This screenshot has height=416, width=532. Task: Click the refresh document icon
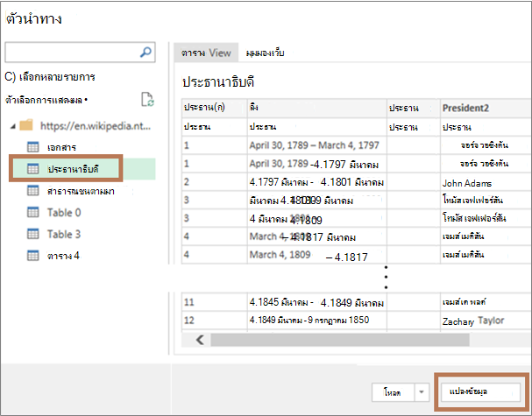click(x=147, y=100)
